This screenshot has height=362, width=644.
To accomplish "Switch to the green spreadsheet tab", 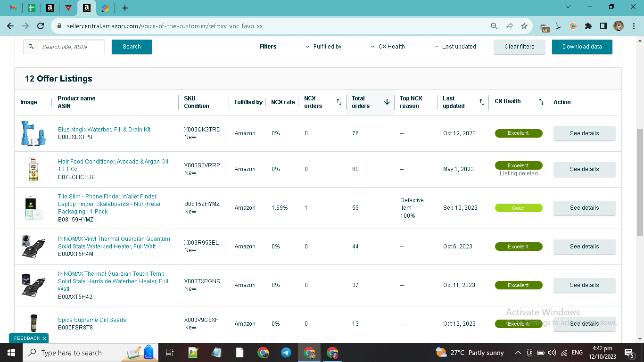I will coord(31,8).
